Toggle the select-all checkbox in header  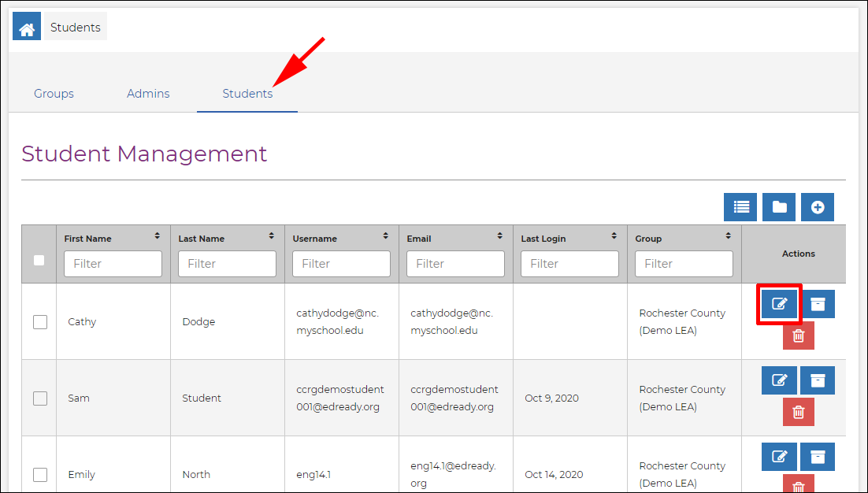click(x=39, y=260)
